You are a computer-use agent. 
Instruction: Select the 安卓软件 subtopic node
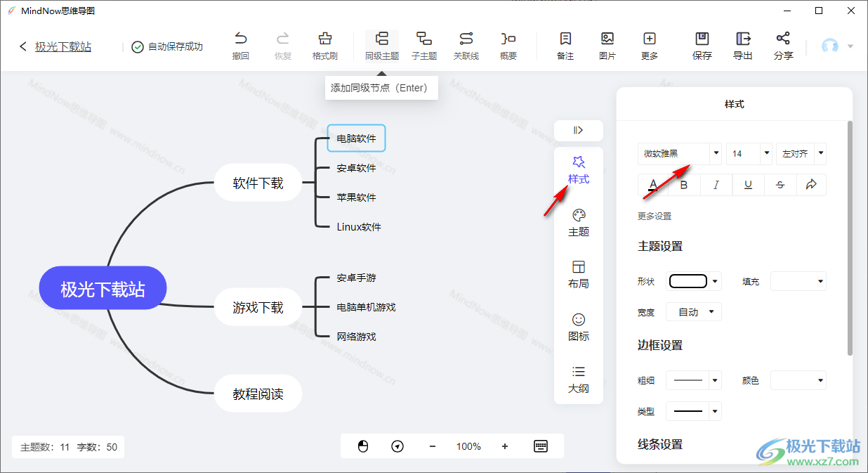tap(356, 168)
